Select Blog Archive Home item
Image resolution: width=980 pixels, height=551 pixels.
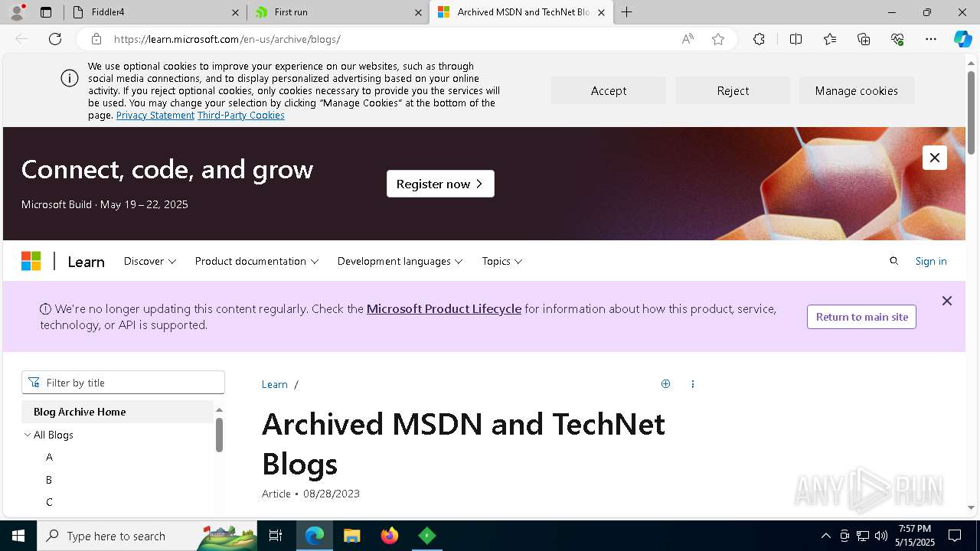click(117, 412)
